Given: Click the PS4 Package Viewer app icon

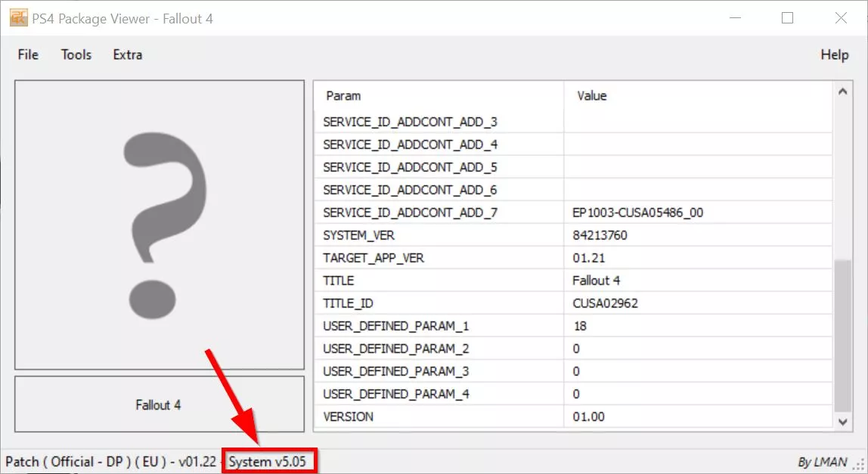Looking at the screenshot, I should coord(18,17).
